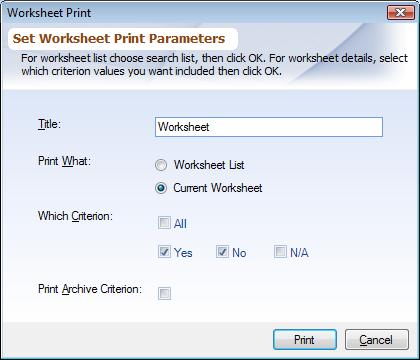Click the 'Worksheet Print' window title bar
The width and height of the screenshot is (420, 360).
193,13
